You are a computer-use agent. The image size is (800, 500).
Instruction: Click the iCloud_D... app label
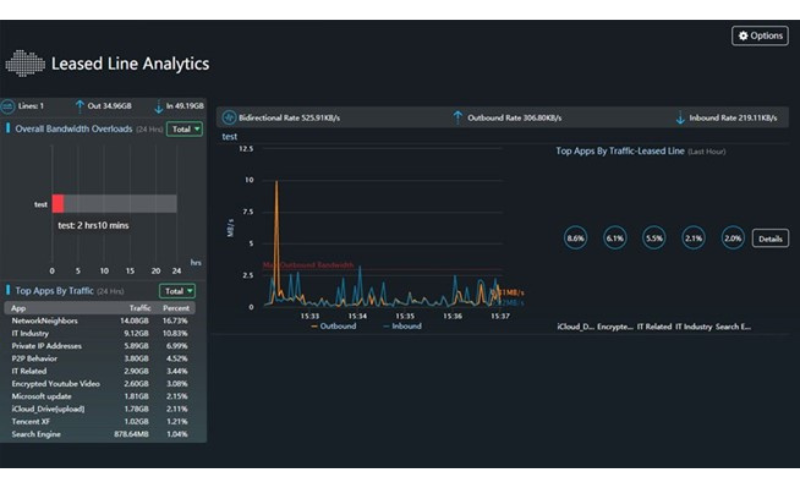576,327
